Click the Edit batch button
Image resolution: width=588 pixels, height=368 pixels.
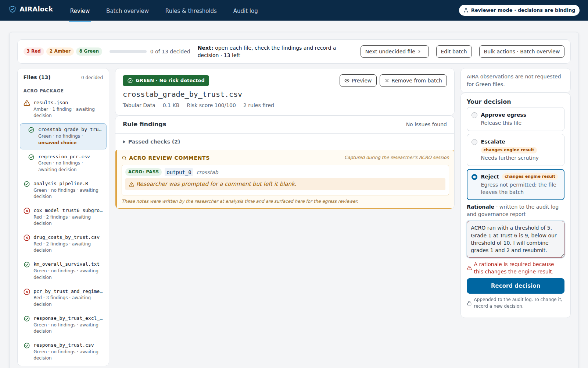[454, 52]
